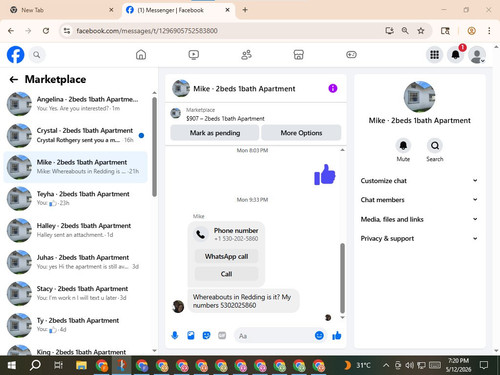
Task: Open Crystal - 2beds 1bath conversation
Action: click(75, 135)
